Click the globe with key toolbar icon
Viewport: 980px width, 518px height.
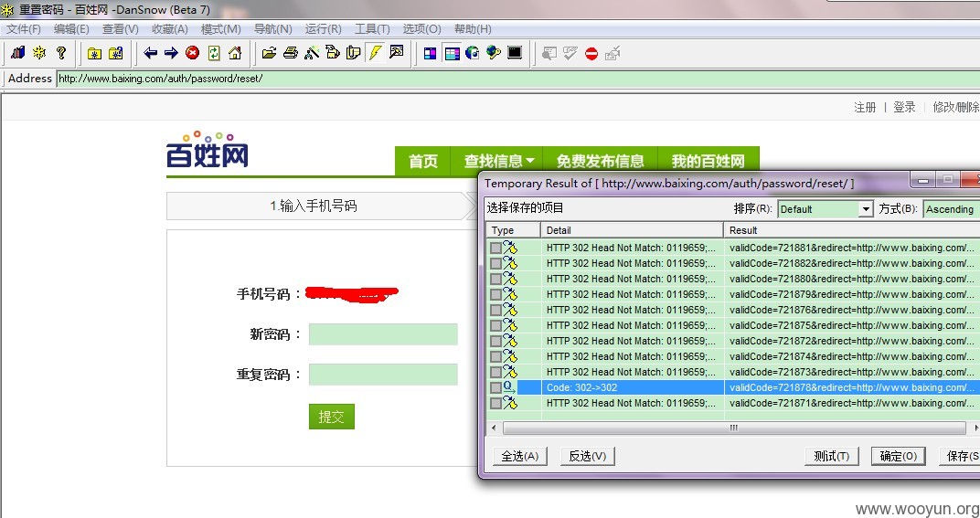click(x=494, y=53)
